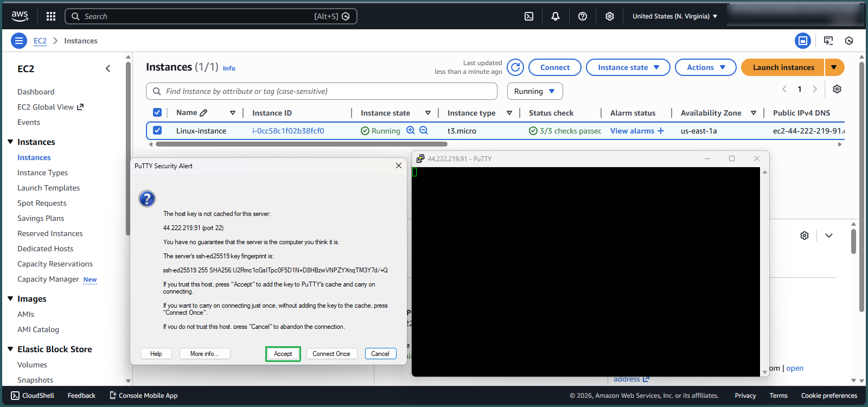Sort by Instance state column arrow
The image size is (868, 407).
pos(428,113)
